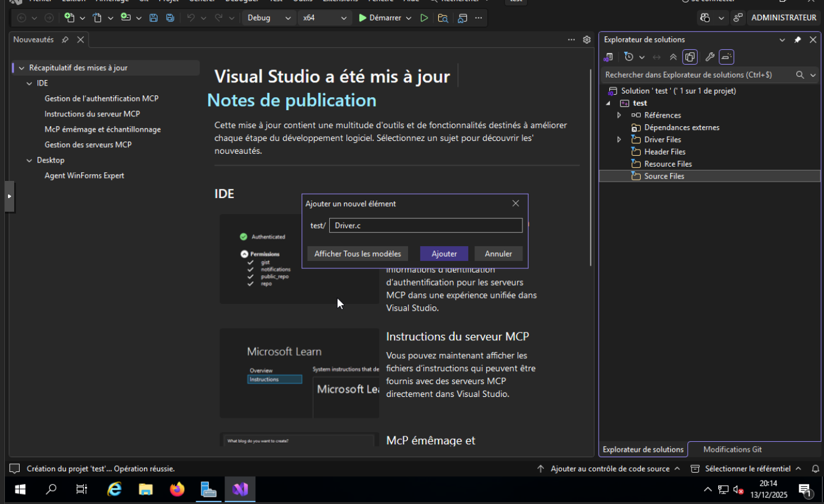This screenshot has height=504, width=824.
Task: Toggle Show All Files in Solution Explorer
Action: (x=690, y=57)
